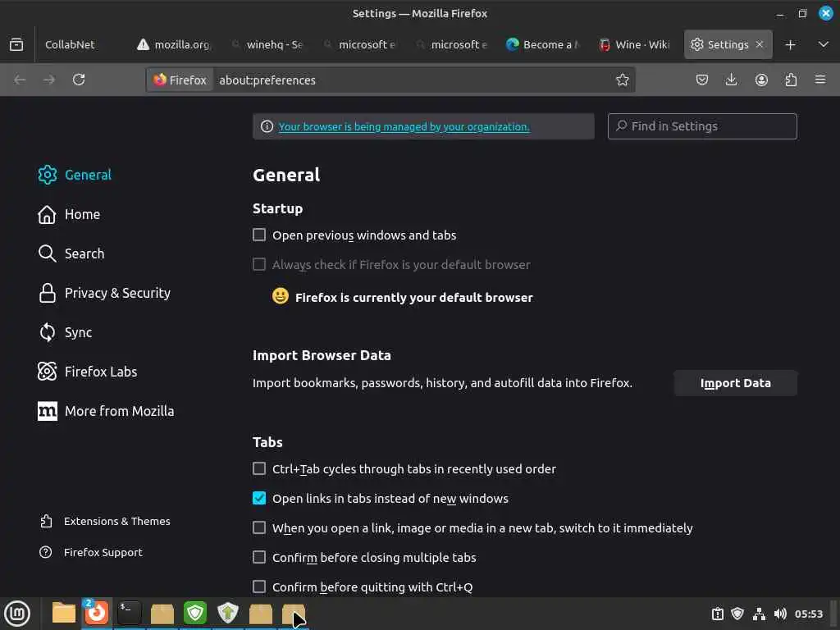Open the terminal from the taskbar
Screen dimensions: 840x630
[129, 613]
